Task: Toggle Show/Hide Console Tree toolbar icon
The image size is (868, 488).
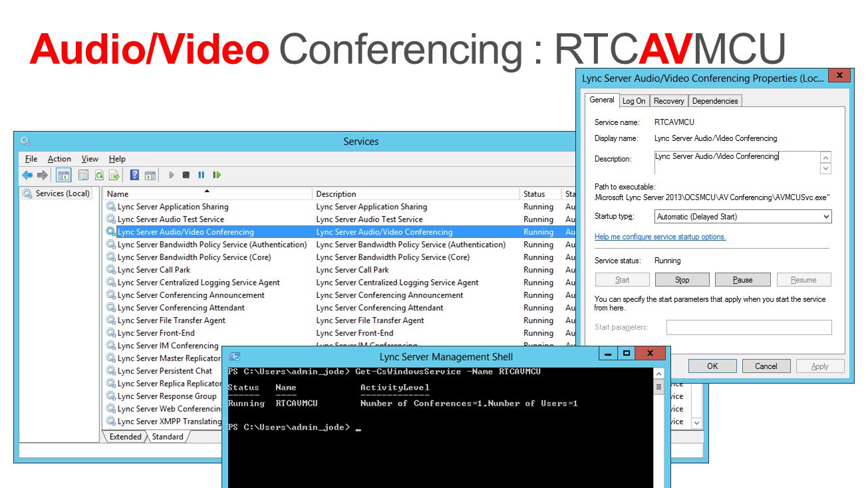Action: (x=64, y=176)
